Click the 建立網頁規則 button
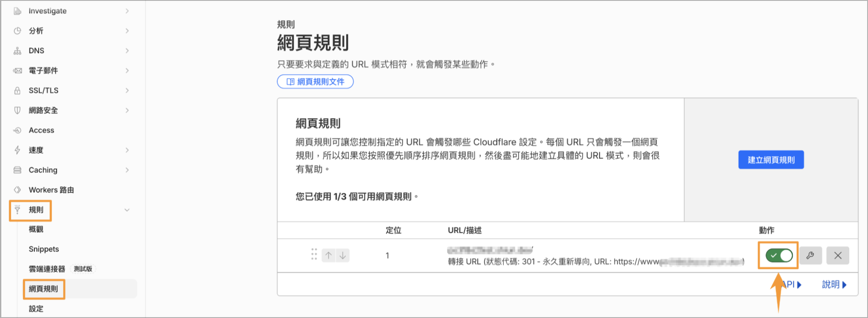Image resolution: width=868 pixels, height=318 pixels. click(x=771, y=160)
